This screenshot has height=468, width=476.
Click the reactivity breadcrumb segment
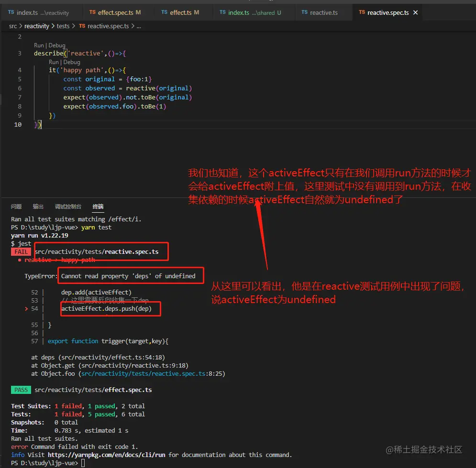pos(37,26)
